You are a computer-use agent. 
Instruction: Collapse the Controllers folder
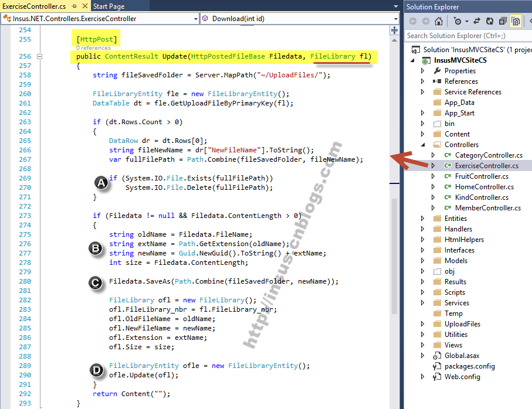[x=423, y=145]
